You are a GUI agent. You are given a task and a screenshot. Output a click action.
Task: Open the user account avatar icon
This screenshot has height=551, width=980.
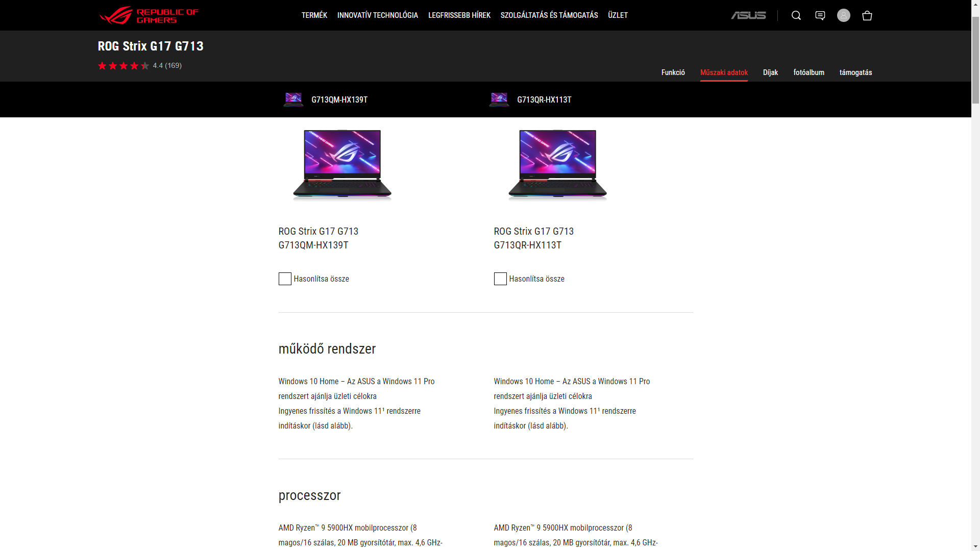(843, 15)
